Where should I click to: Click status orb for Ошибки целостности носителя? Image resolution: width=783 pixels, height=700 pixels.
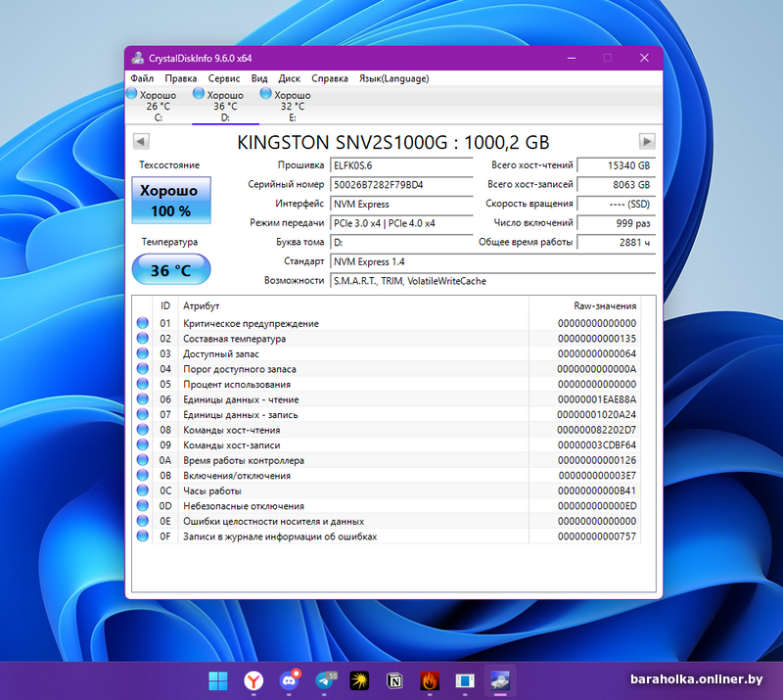coord(142,521)
